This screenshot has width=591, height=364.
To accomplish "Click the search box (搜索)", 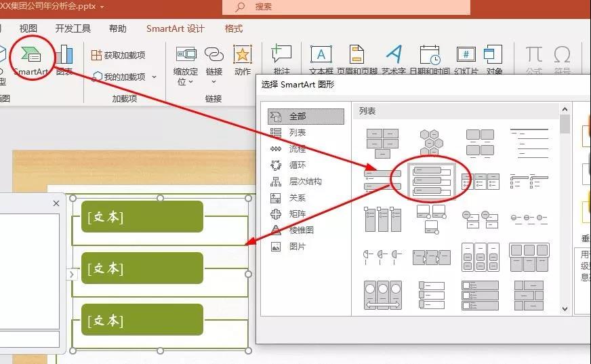I will pyautogui.click(x=346, y=7).
